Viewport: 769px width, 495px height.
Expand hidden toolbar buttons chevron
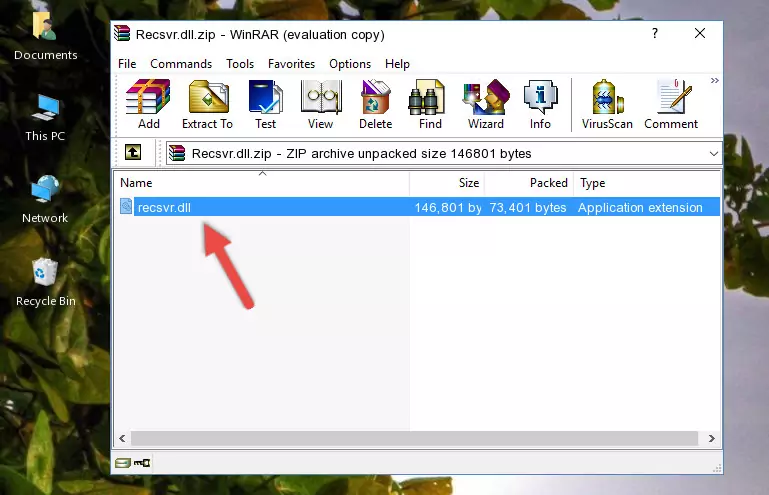tap(715, 80)
